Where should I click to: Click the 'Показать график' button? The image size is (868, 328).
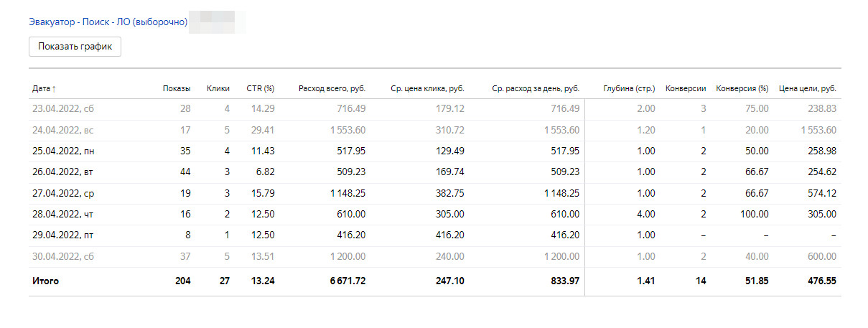point(75,47)
